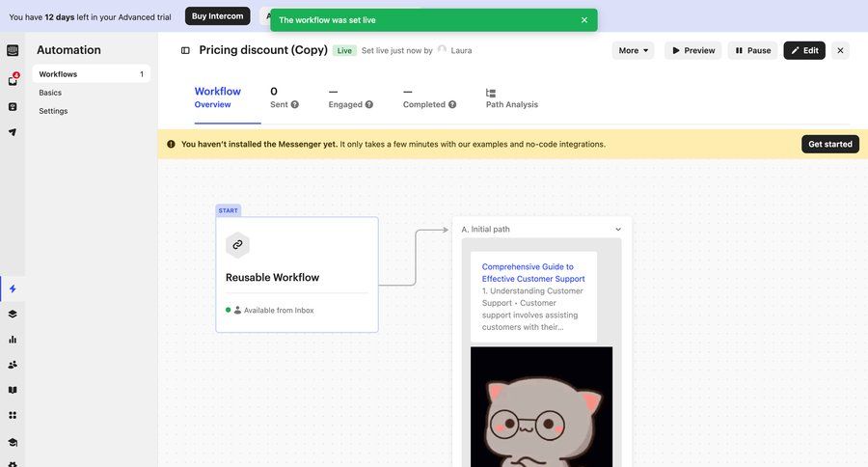This screenshot has height=467, width=868.
Task: Open Contacts people icon
Action: (x=13, y=365)
